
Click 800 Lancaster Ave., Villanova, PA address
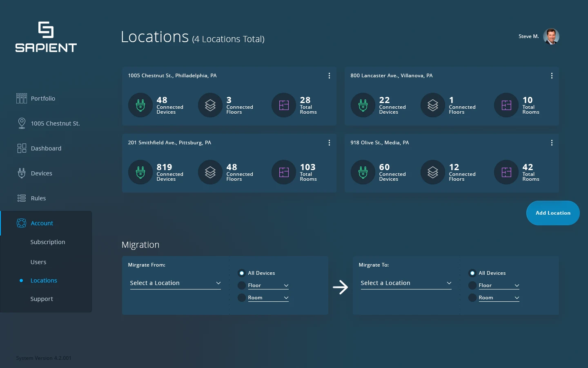point(392,76)
